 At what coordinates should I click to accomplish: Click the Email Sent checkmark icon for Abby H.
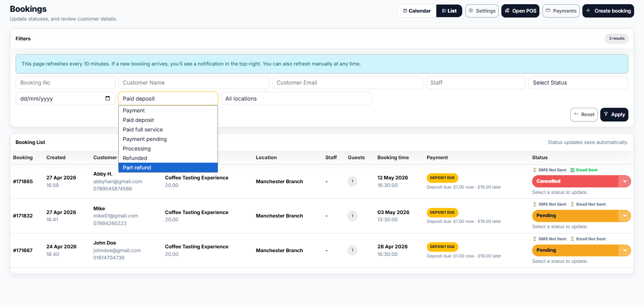[x=572, y=170]
